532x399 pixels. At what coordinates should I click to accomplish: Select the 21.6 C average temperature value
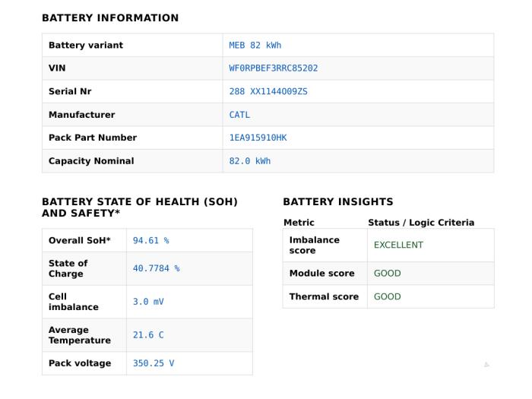click(x=148, y=335)
